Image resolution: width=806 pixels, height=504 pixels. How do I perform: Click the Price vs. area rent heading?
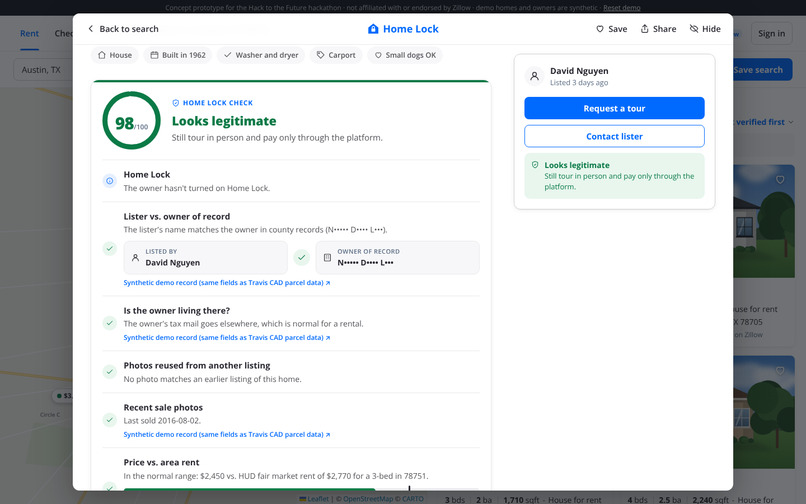coord(161,462)
